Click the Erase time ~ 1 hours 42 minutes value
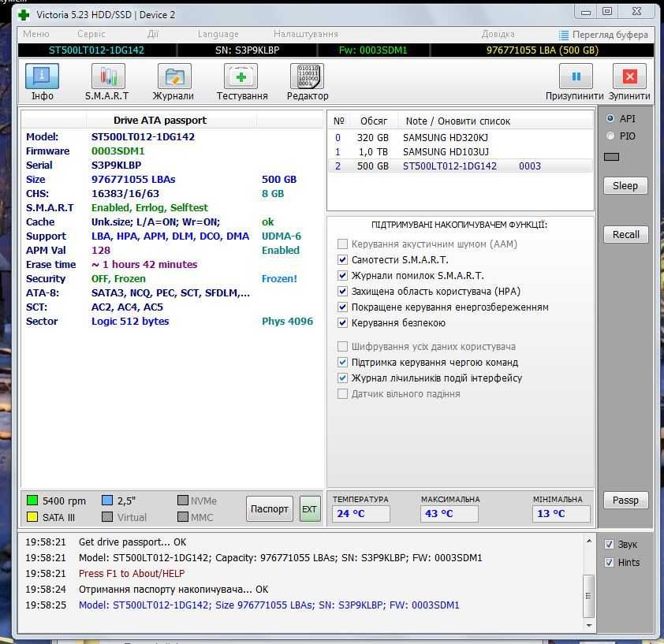664x644 pixels. tap(144, 265)
